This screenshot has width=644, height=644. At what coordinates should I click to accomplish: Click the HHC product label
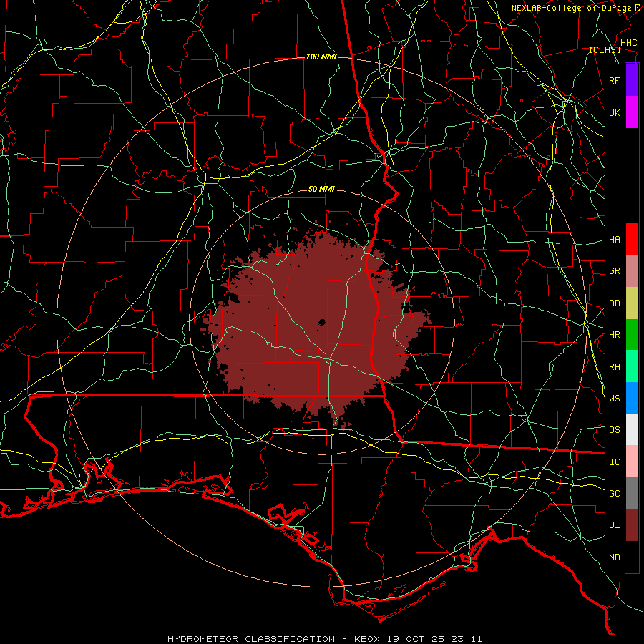[628, 43]
